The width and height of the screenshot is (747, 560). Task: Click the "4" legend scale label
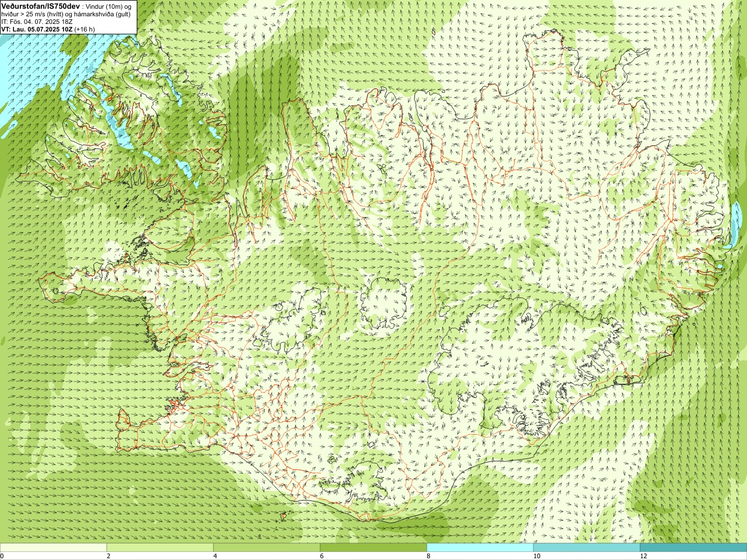(x=215, y=556)
